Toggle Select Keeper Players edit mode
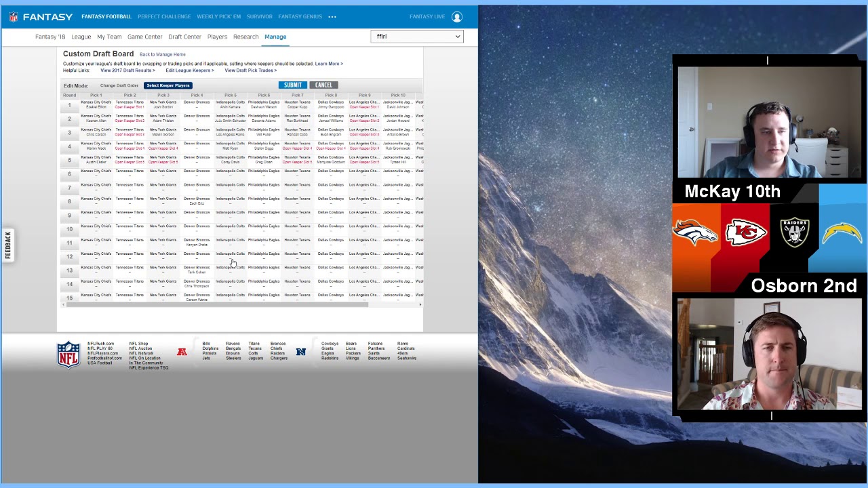This screenshot has width=868, height=488. pos(167,85)
